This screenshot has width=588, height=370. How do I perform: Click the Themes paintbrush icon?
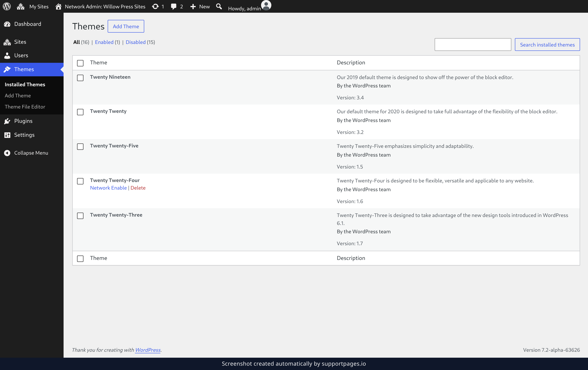(x=7, y=69)
